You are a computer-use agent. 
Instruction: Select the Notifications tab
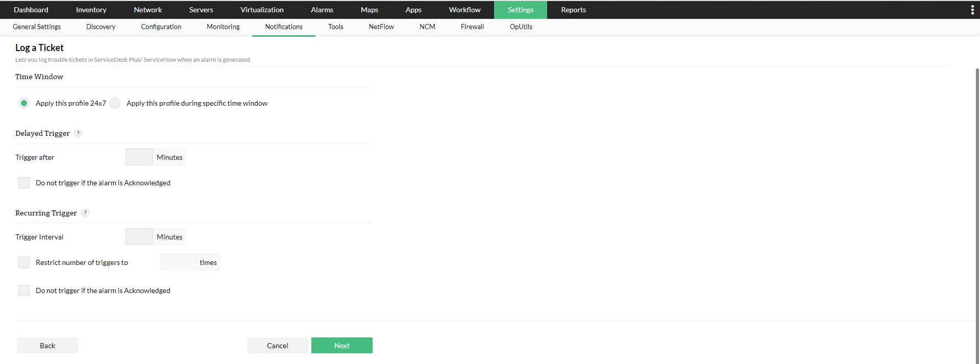point(284,27)
